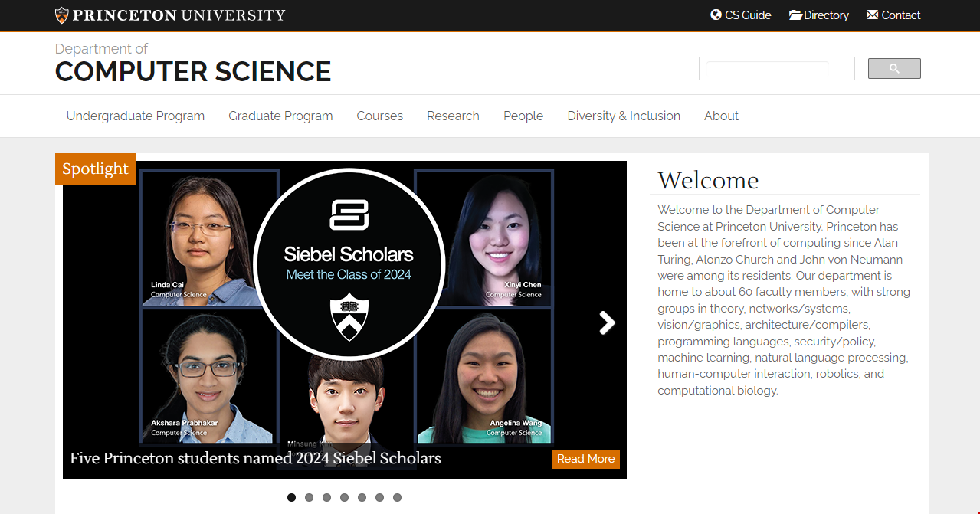Select the fourth slideshow dot
980x514 pixels.
point(344,497)
